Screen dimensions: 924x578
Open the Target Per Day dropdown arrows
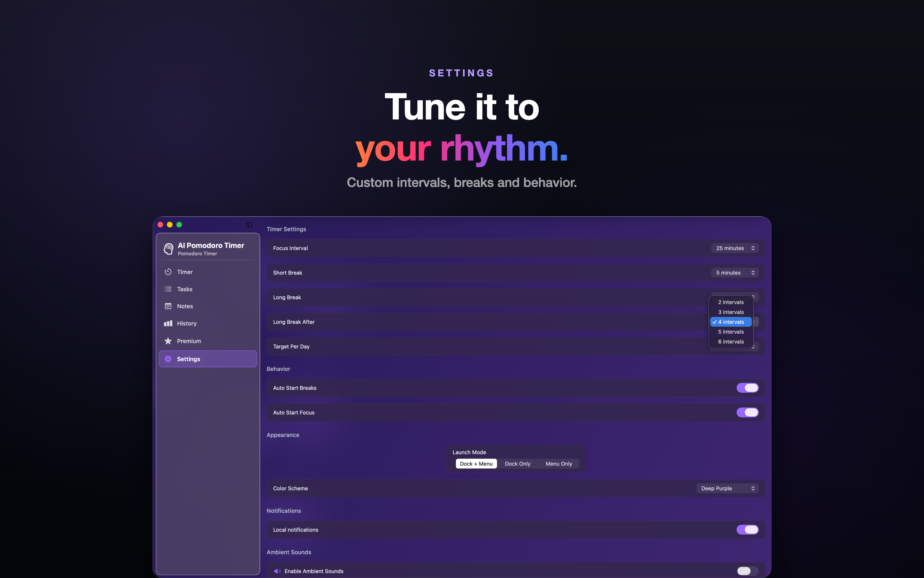[x=753, y=347]
